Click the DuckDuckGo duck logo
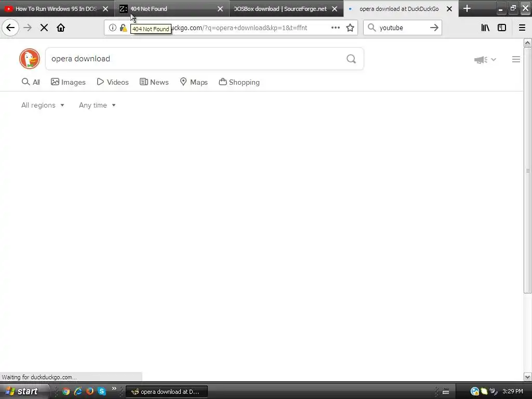 click(30, 59)
